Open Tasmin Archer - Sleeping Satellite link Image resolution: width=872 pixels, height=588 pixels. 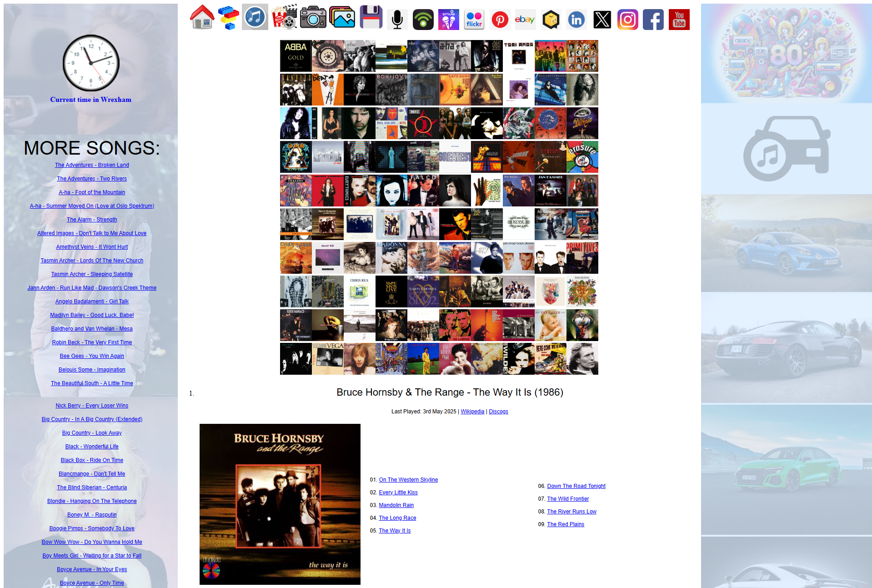click(x=92, y=274)
